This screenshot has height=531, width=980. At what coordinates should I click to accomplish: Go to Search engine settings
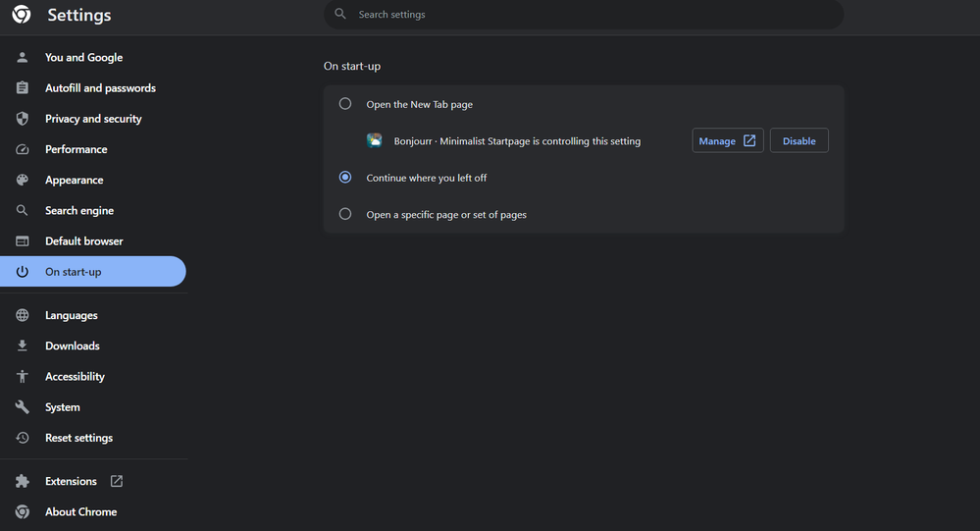pos(79,211)
